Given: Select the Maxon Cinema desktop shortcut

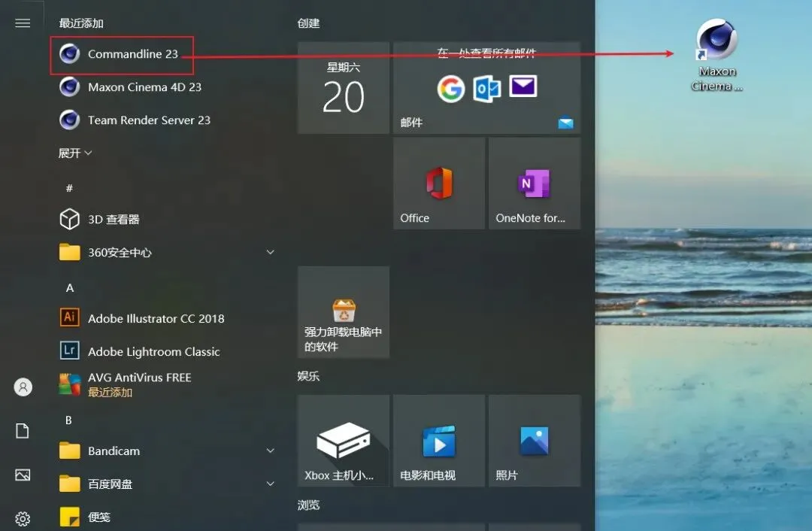Looking at the screenshot, I should click(x=717, y=56).
